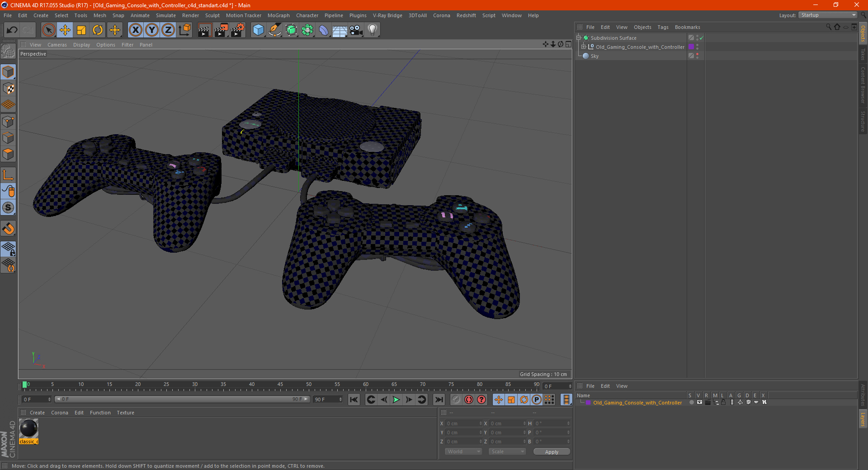The height and width of the screenshot is (470, 868).
Task: Click the Apply button in coordinates panel
Action: coord(552,452)
